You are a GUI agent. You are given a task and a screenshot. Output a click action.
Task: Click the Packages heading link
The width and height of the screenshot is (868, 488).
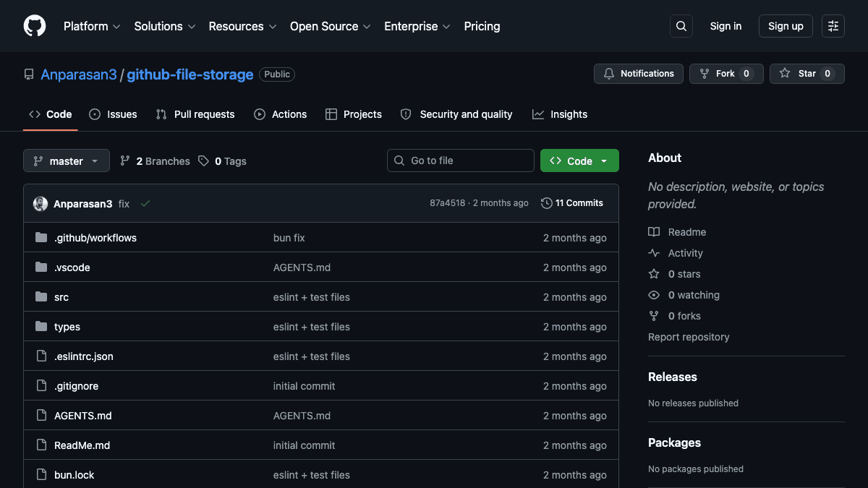[674, 442]
